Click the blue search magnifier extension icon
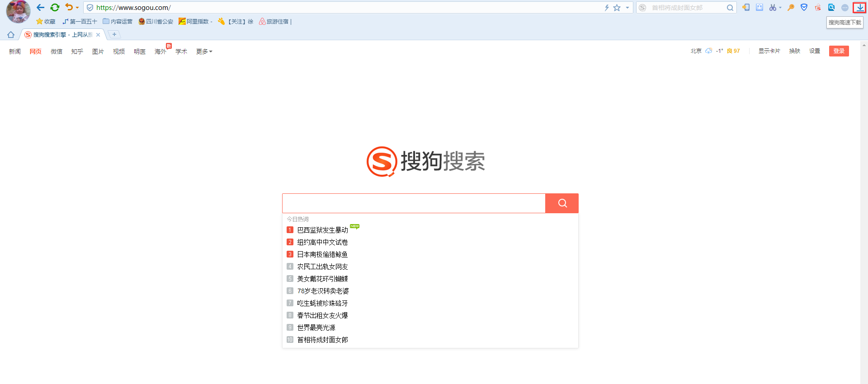The image size is (868, 384). coord(831,7)
